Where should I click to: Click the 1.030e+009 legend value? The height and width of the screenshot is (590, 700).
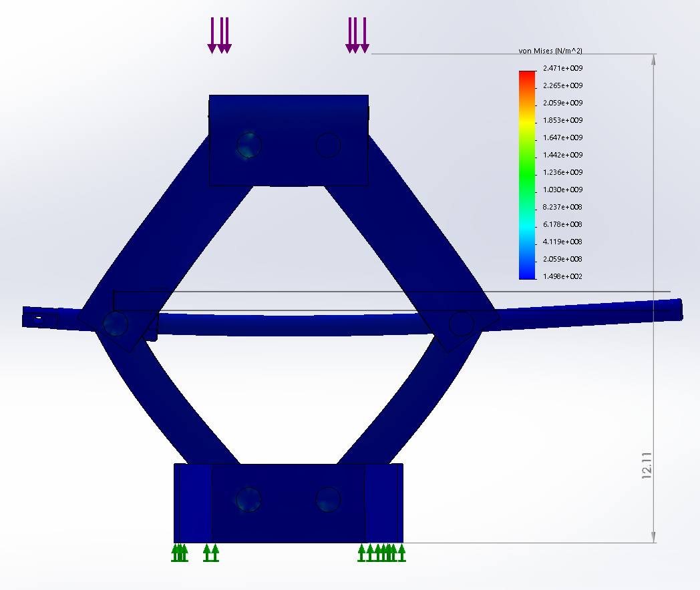tap(562, 190)
